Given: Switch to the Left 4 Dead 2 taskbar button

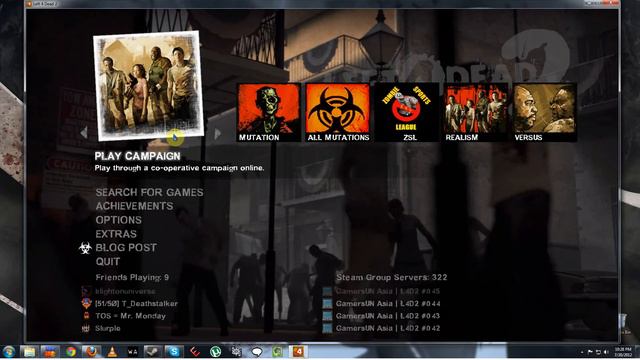Looking at the screenshot, I should click(x=298, y=351).
